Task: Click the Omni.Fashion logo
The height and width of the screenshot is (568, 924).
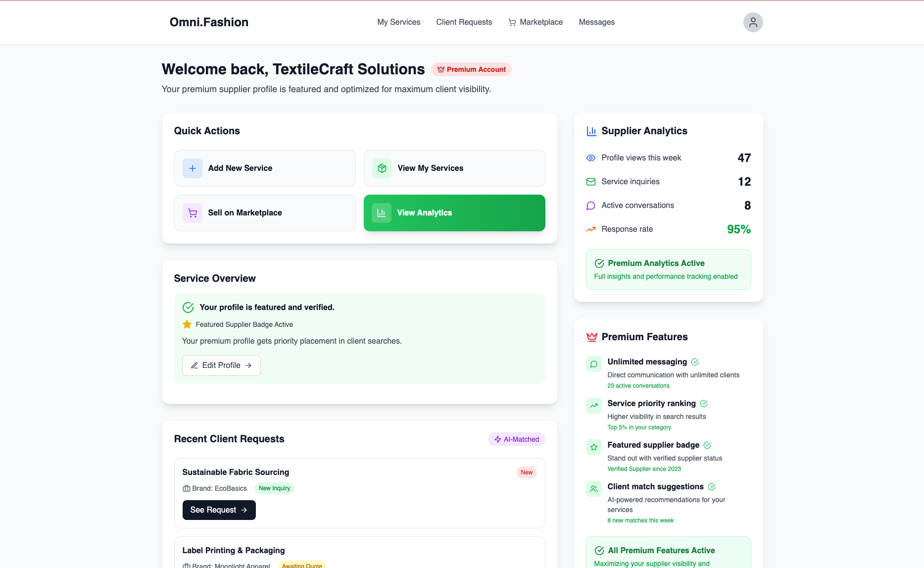Action: coord(209,22)
